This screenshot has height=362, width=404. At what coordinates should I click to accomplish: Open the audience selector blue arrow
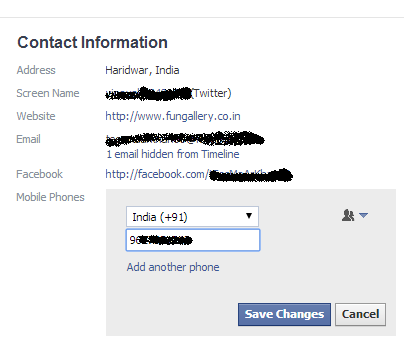[363, 215]
